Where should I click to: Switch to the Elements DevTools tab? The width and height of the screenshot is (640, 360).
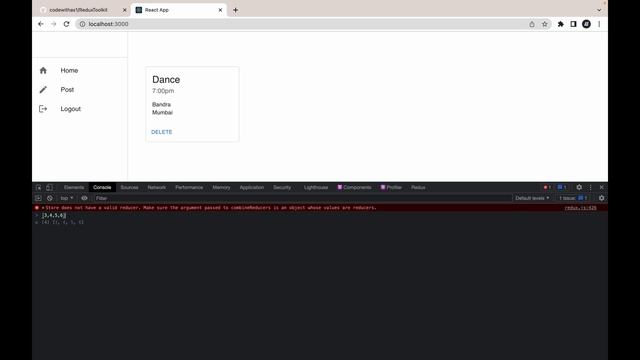pos(74,187)
